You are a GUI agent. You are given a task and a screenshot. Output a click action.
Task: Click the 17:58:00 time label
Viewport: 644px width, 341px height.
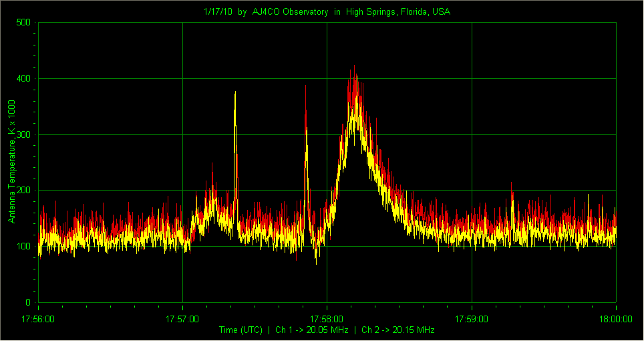point(327,319)
